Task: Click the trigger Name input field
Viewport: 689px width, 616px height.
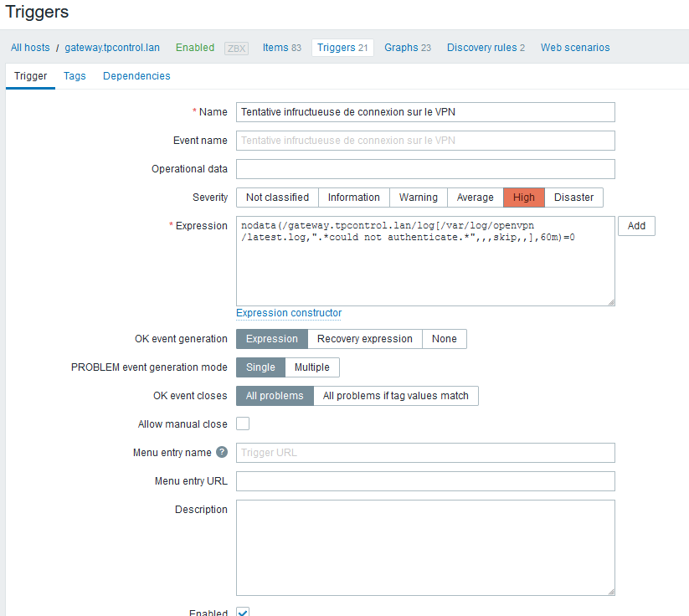Action: tap(425, 112)
